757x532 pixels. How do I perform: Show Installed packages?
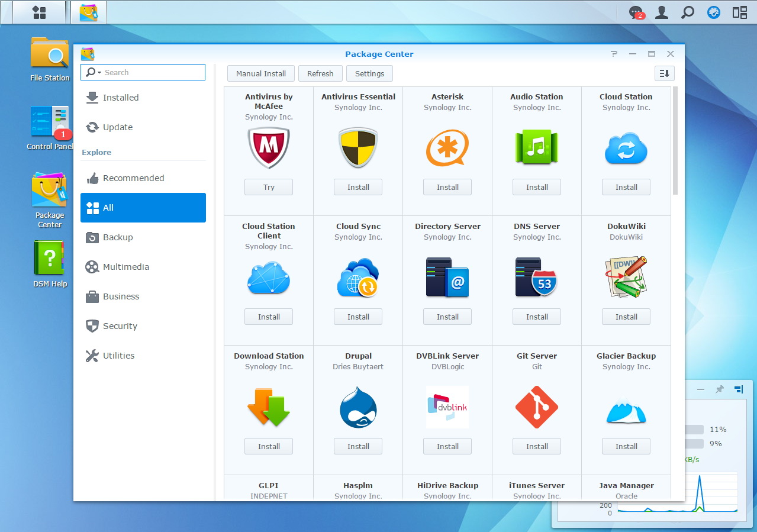pyautogui.click(x=143, y=98)
